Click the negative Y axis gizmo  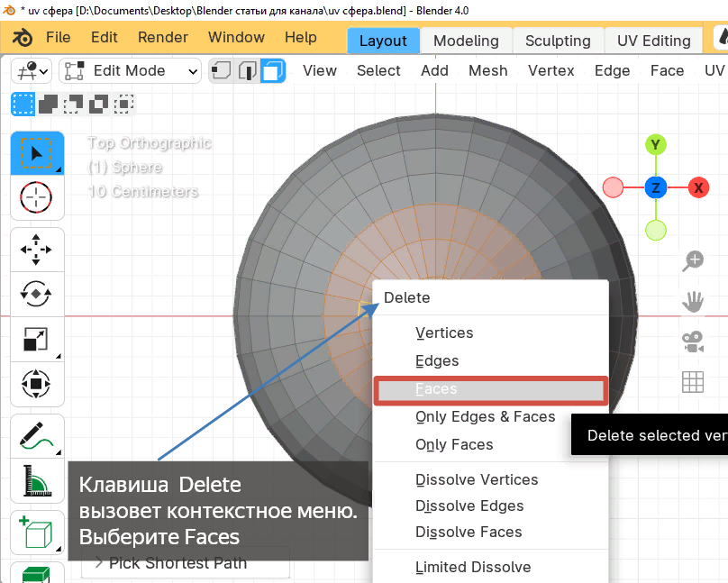click(x=656, y=231)
